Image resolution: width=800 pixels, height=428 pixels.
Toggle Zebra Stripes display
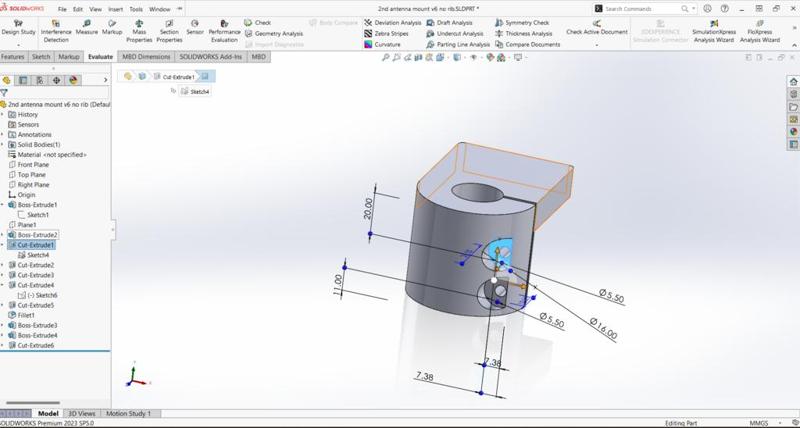point(390,33)
